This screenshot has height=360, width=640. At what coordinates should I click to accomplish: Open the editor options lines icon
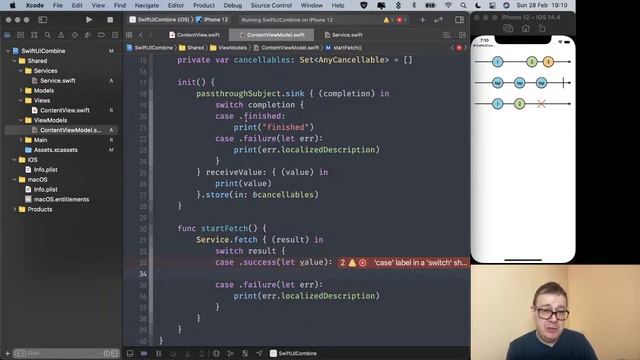pyautogui.click(x=447, y=35)
